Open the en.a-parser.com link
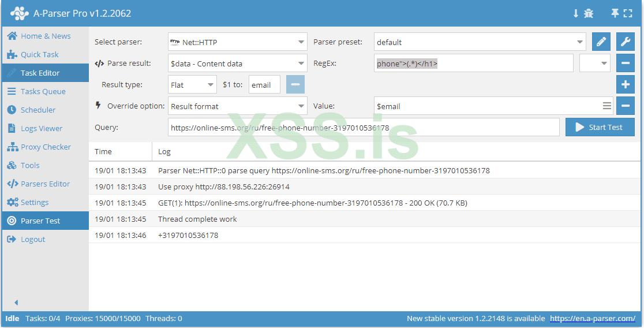The height and width of the screenshot is (328, 644). click(x=592, y=319)
